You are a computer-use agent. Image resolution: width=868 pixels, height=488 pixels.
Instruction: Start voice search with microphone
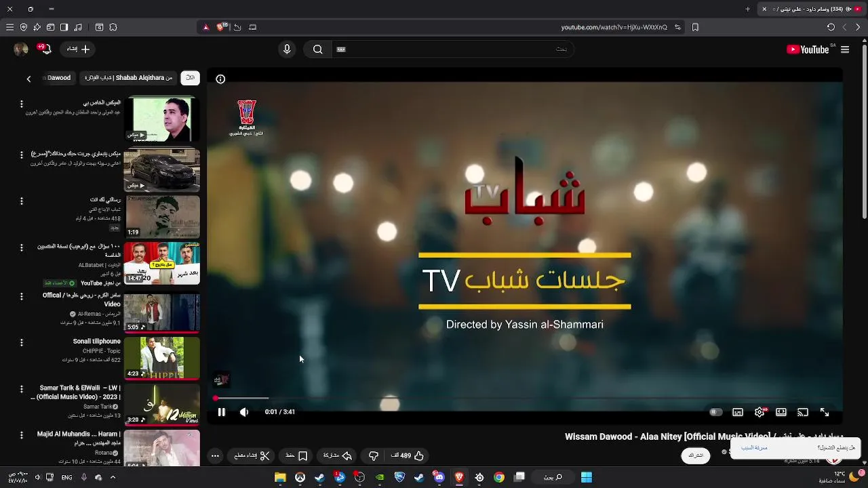click(x=287, y=49)
